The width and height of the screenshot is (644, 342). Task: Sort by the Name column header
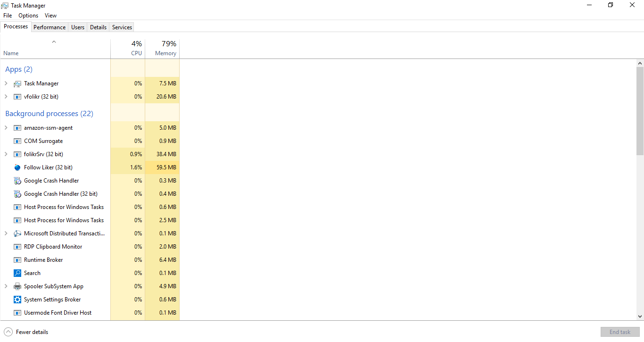[x=55, y=49]
